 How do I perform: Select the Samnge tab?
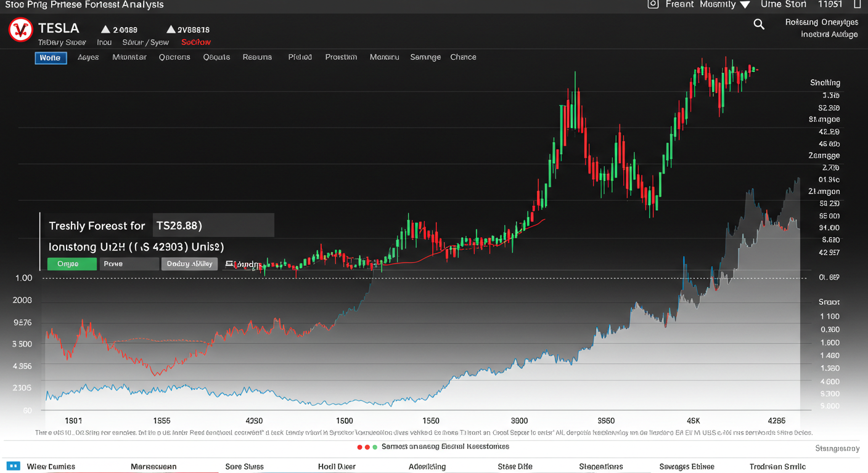tap(425, 57)
